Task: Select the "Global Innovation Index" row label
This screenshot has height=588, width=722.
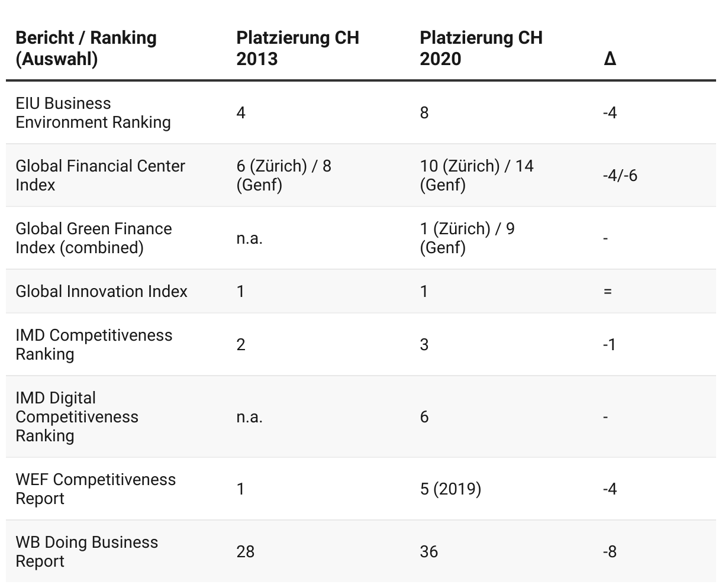Action: [x=101, y=291]
